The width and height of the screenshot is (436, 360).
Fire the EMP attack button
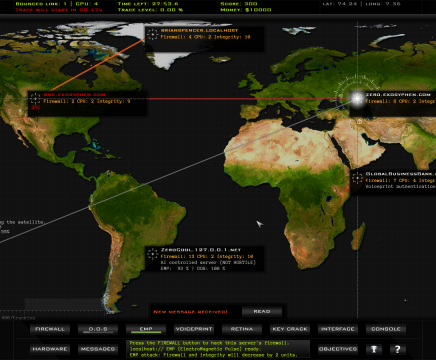point(146,329)
